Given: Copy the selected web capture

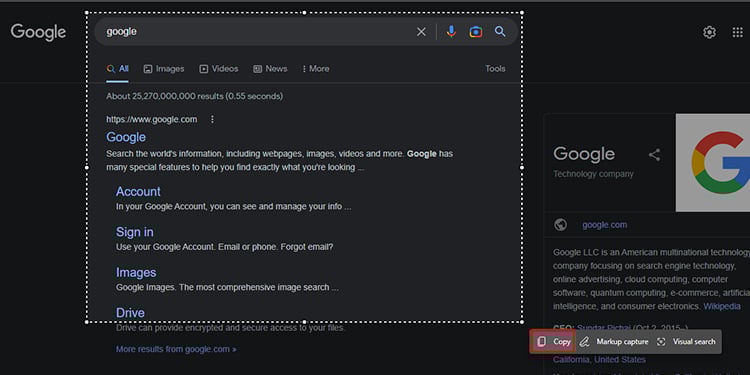Looking at the screenshot, I should point(552,342).
